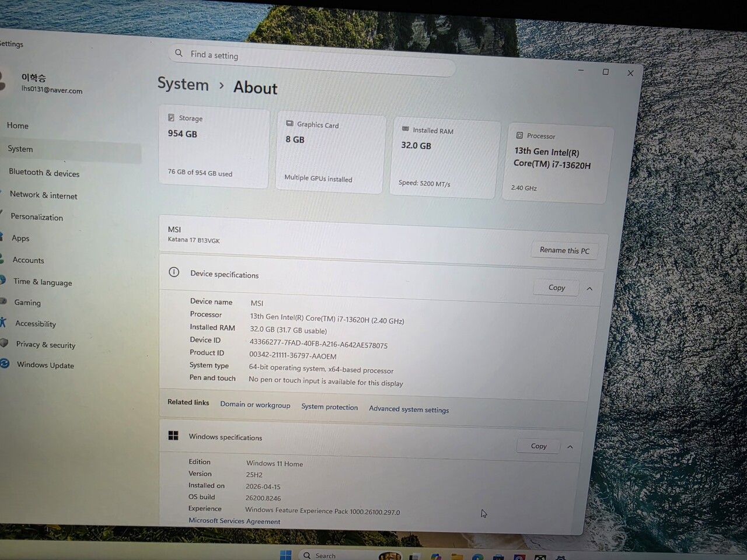Click the Graphics Card icon
747x560 pixels.
289,124
